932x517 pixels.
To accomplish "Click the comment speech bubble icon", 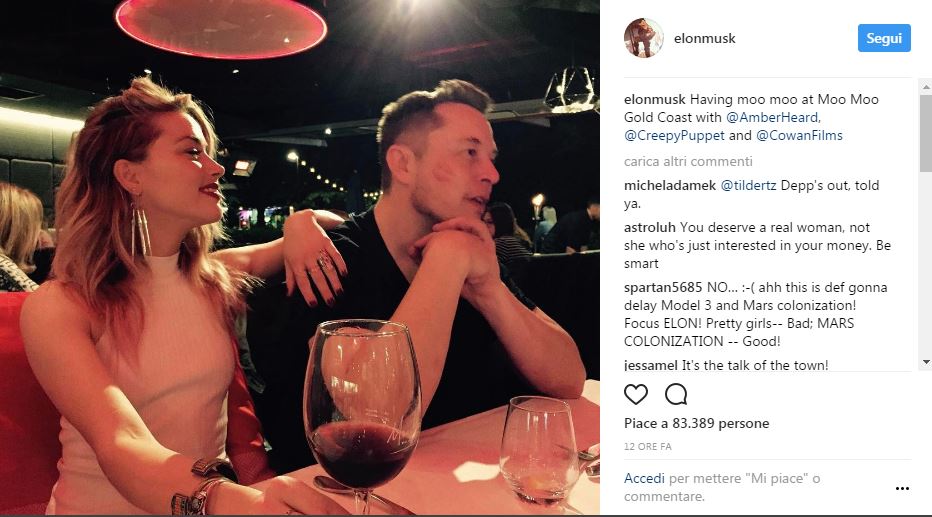I will click(x=676, y=394).
